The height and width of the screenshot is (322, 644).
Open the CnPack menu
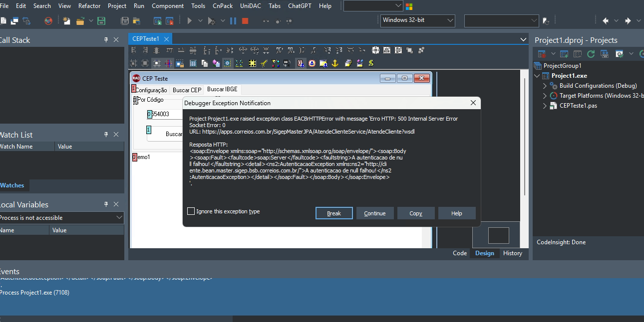[x=223, y=6]
